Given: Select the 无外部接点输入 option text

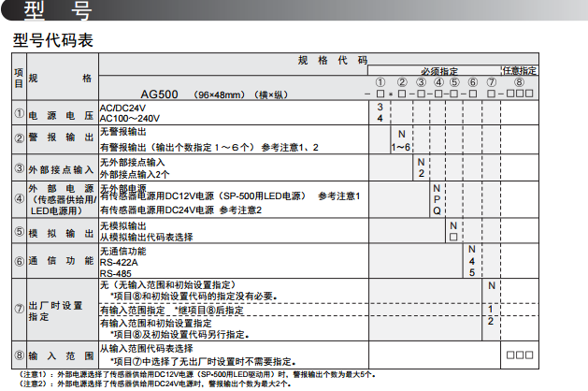Looking at the screenshot, I should point(133,163).
